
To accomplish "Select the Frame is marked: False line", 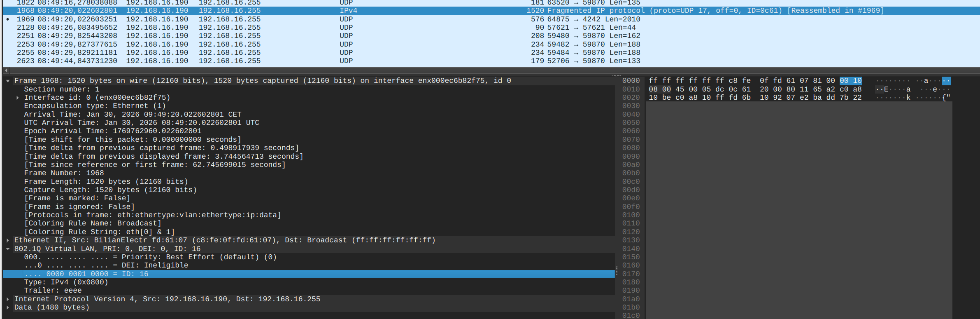I will click(x=77, y=198).
